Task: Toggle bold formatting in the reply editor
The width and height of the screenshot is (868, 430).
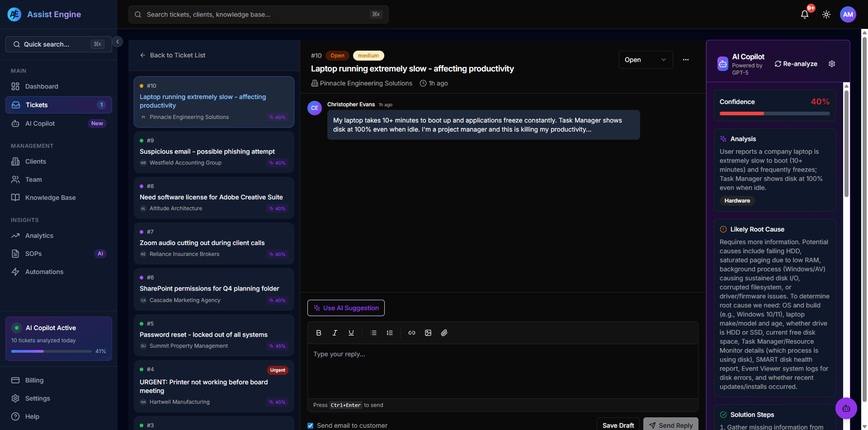Action: click(x=319, y=333)
